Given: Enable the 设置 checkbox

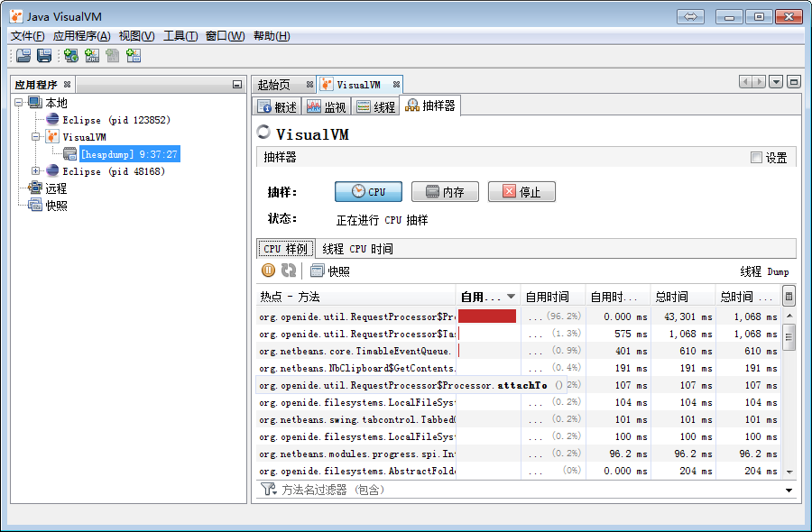Looking at the screenshot, I should pos(756,157).
